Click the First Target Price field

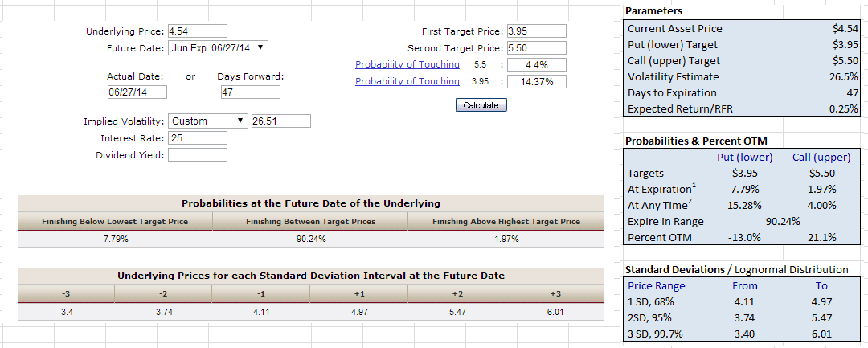(536, 31)
